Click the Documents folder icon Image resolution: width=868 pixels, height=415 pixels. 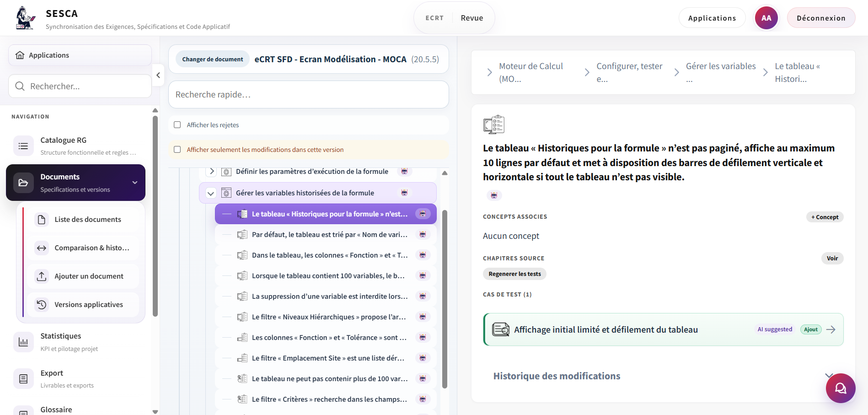(x=23, y=183)
